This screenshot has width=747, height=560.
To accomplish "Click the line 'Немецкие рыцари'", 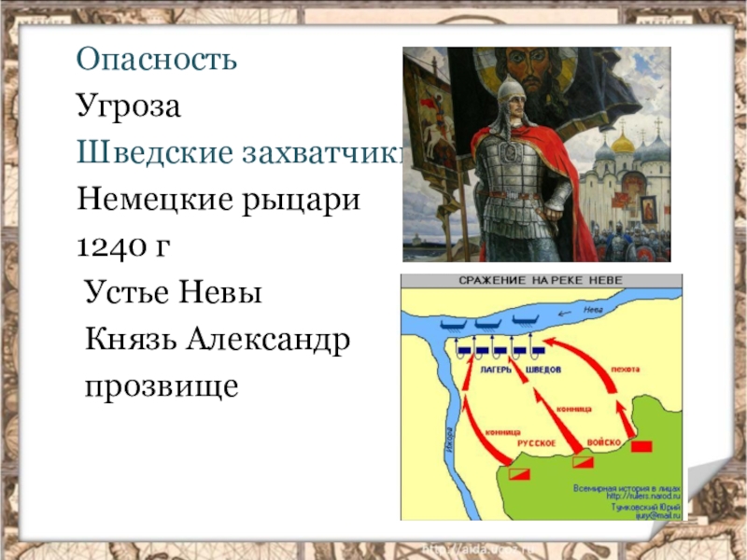I will pos(218,200).
